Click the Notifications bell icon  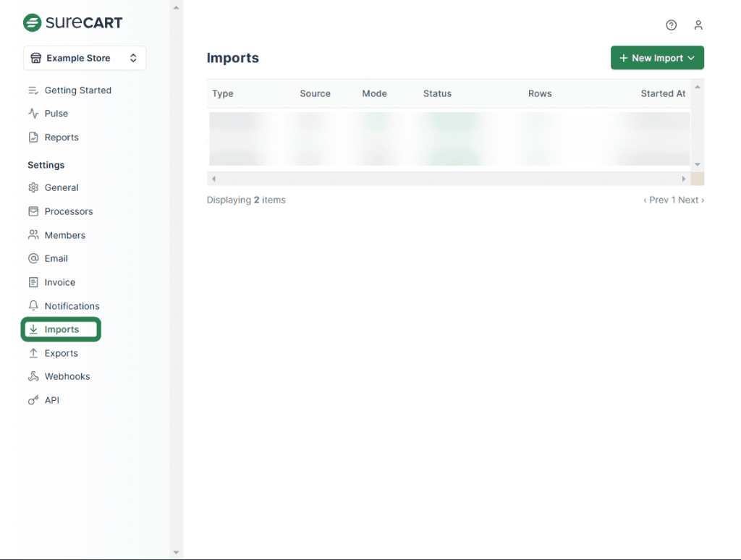click(33, 306)
